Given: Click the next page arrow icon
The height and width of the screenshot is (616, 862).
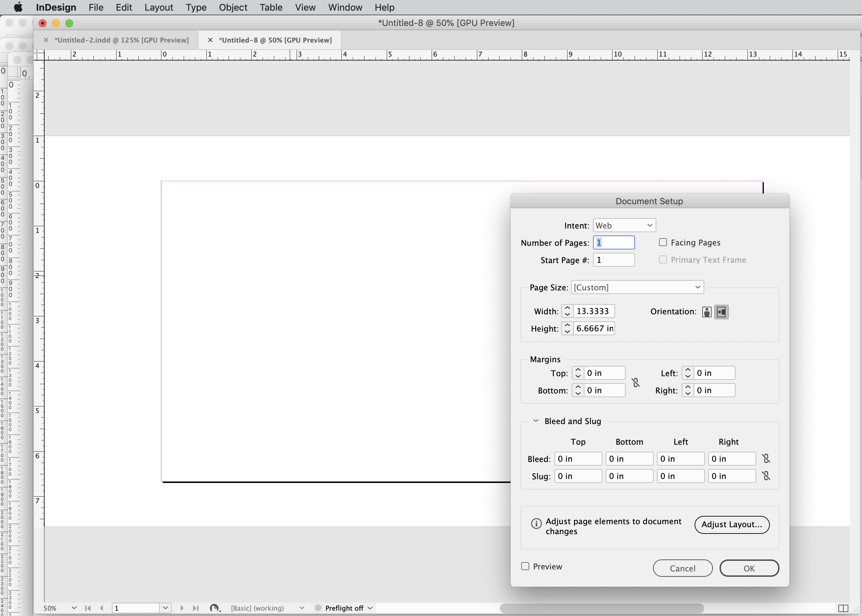Looking at the screenshot, I should click(x=181, y=608).
